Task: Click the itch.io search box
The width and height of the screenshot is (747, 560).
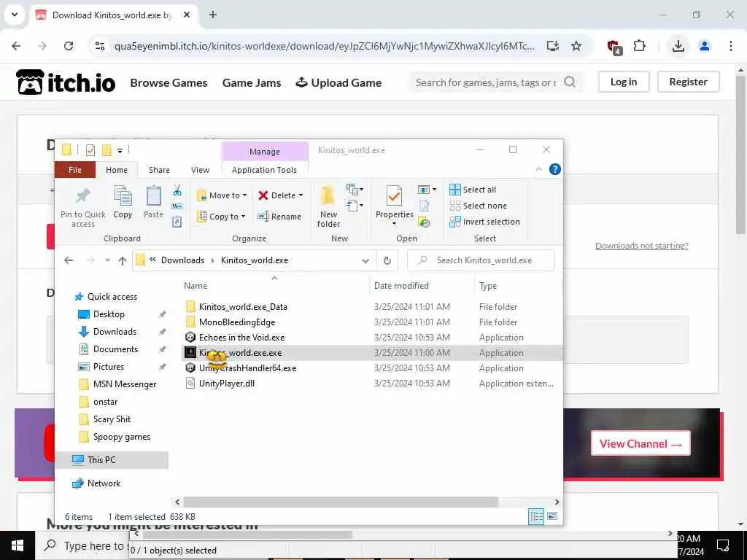Action: 486,82
